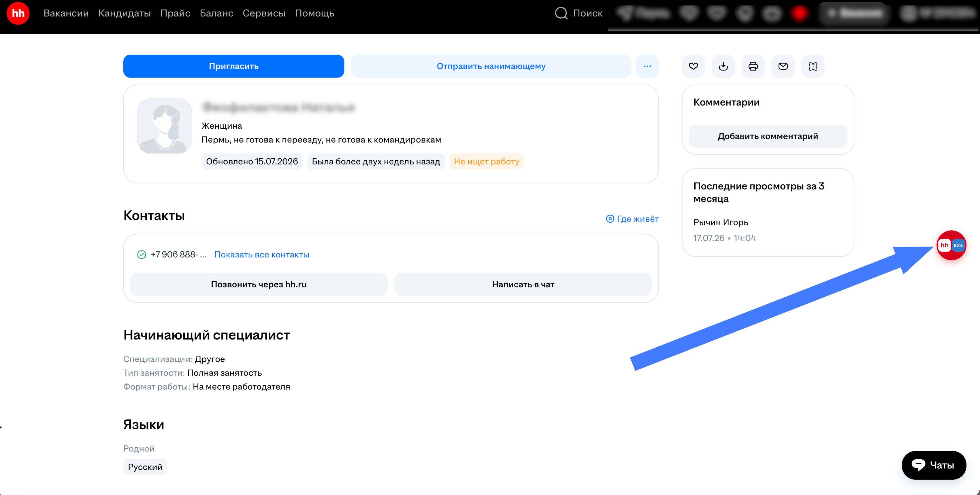Open the three-dots more actions menu
Image resolution: width=980 pixels, height=495 pixels.
pos(647,66)
